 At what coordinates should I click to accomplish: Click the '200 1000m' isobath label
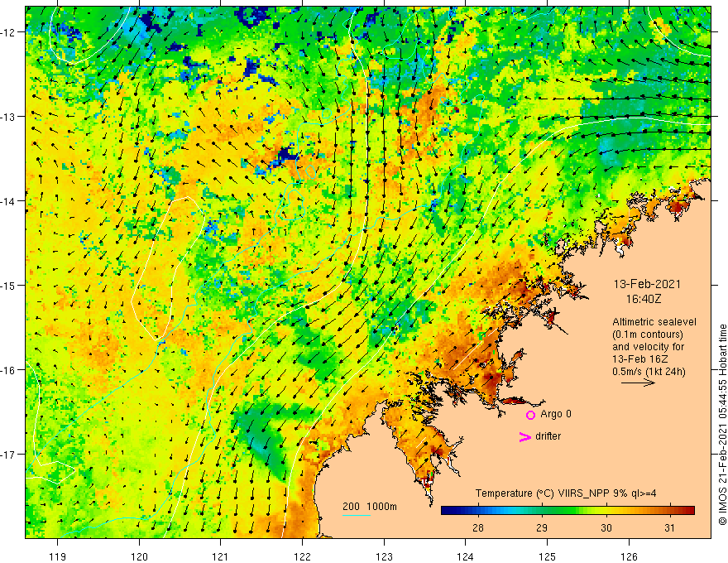(370, 507)
